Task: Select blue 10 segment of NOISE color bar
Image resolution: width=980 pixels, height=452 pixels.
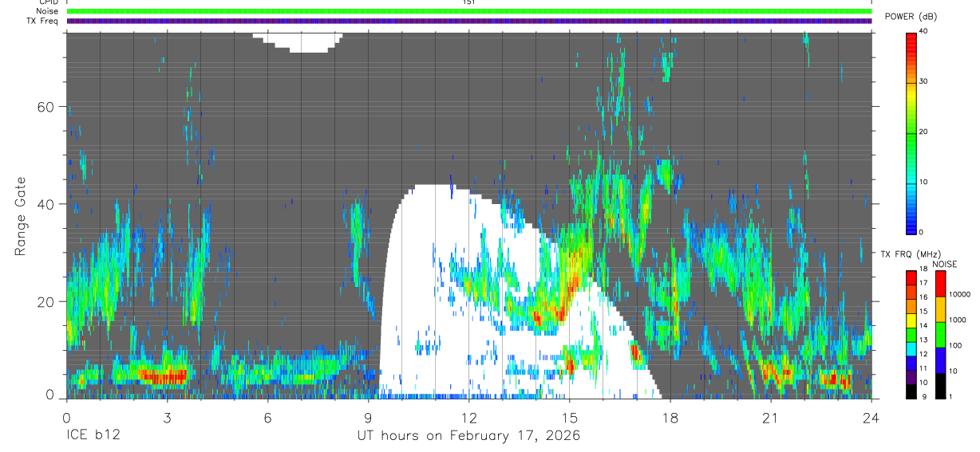Action: (x=940, y=360)
